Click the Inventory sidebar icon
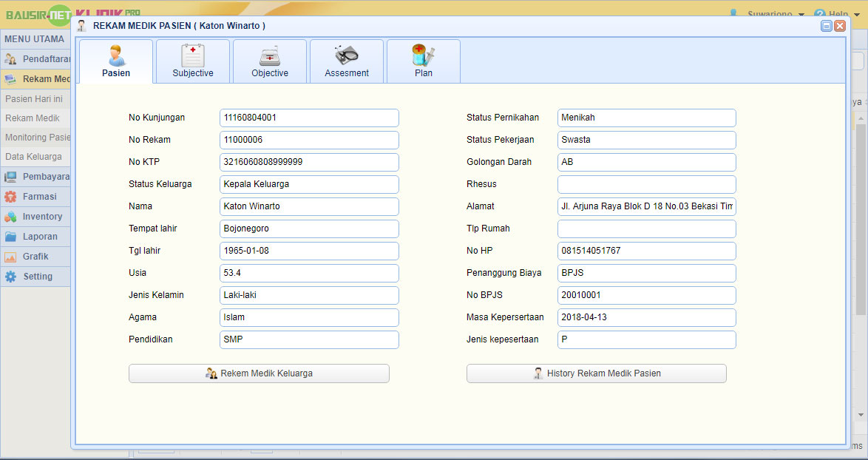The image size is (868, 460). pyautogui.click(x=10, y=217)
